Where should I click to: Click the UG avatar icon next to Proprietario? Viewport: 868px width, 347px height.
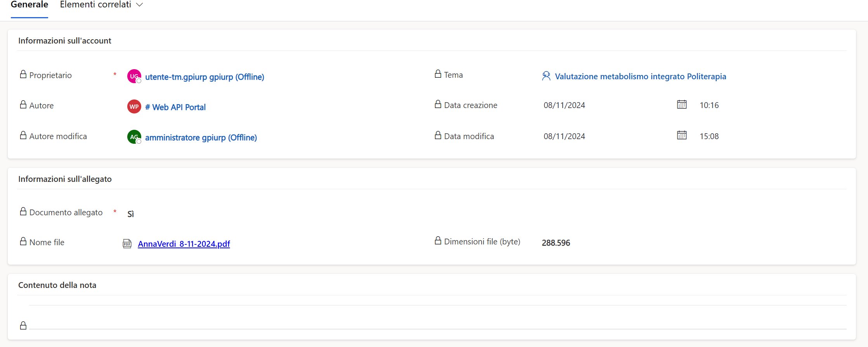(x=134, y=76)
